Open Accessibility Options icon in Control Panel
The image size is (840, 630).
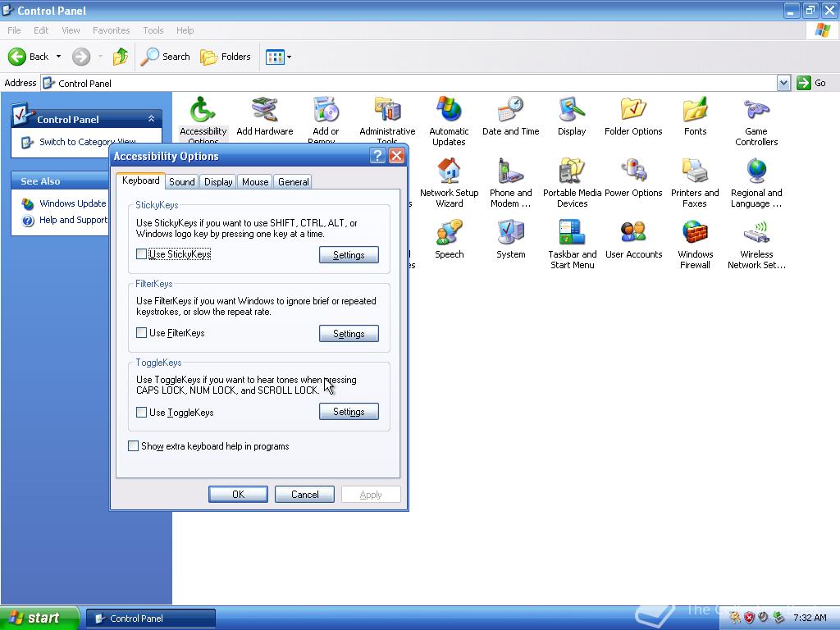coord(203,119)
